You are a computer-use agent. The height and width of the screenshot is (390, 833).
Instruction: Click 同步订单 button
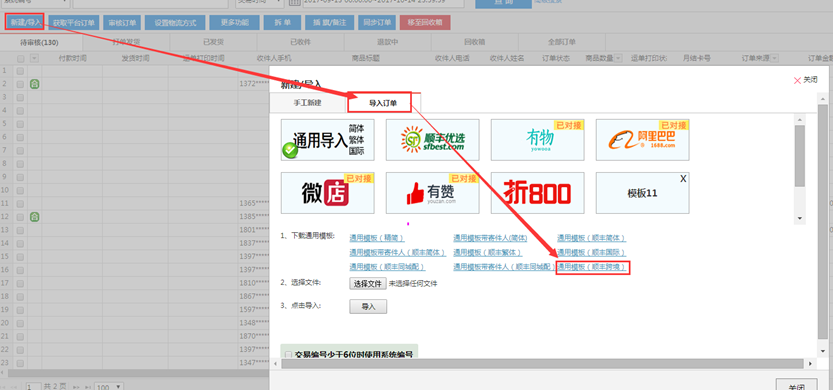click(x=377, y=23)
